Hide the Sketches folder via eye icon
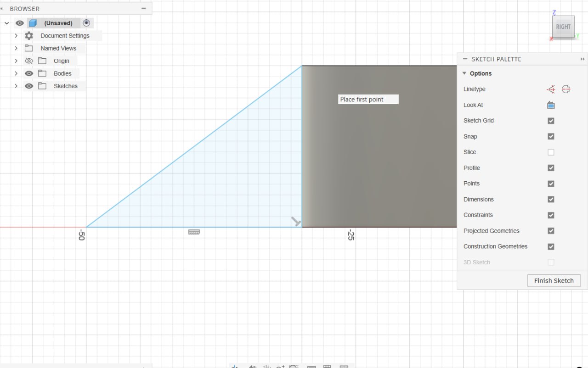 click(x=29, y=86)
